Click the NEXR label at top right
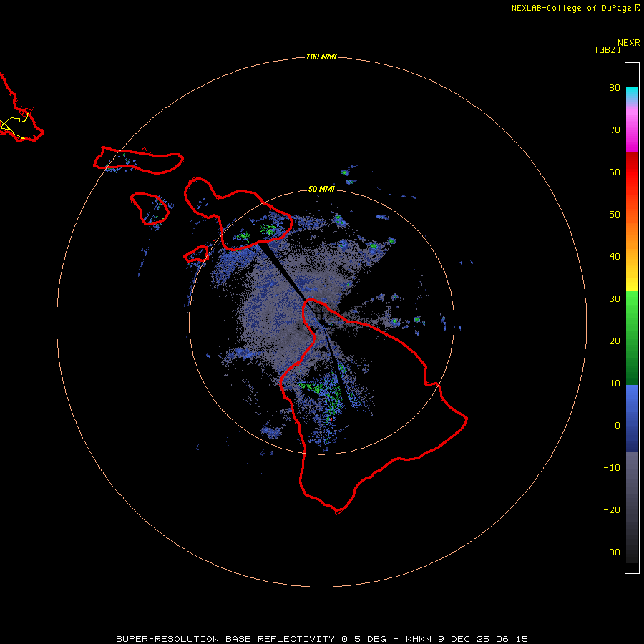This screenshot has height=644, width=644. point(629,43)
